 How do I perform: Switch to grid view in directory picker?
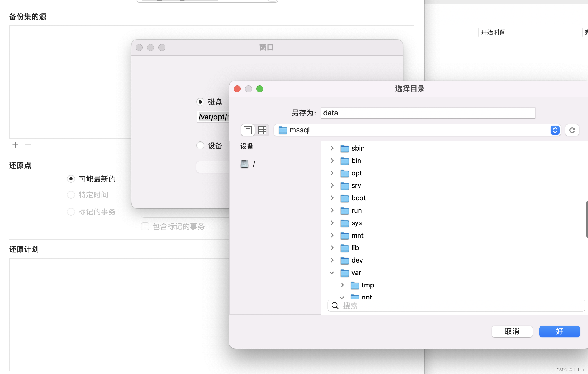click(262, 130)
